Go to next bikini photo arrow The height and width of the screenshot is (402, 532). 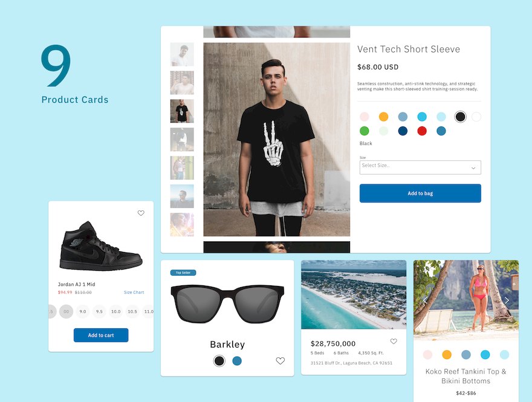click(507, 300)
